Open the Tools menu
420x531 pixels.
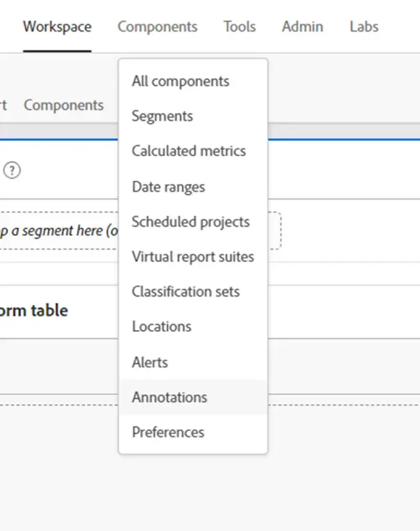coord(239,27)
